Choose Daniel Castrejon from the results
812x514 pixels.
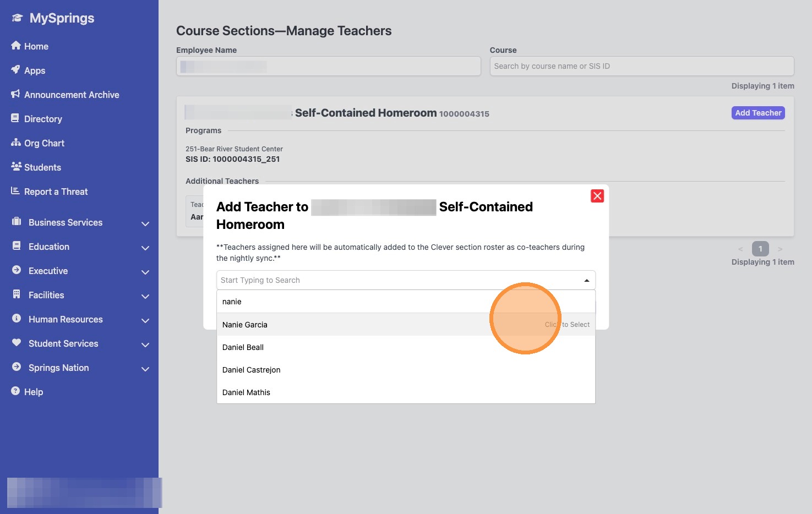[x=252, y=370]
